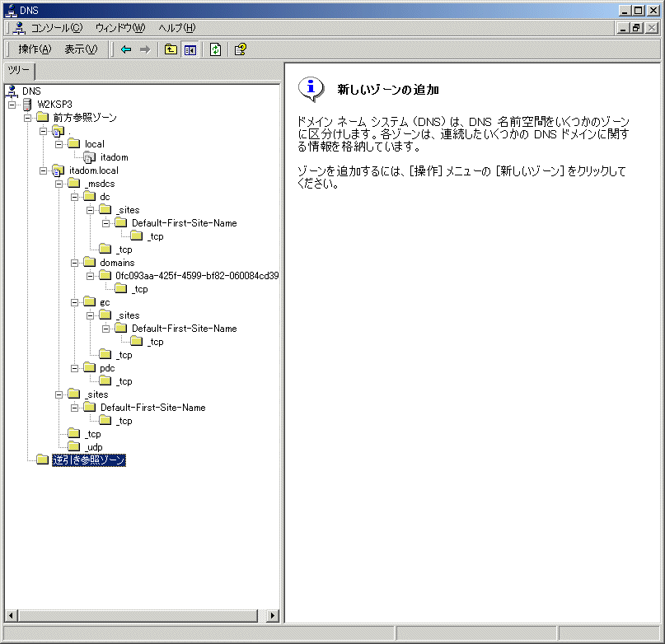Open the 表示(V) menu
Viewport: 665px width, 644px height.
pos(81,49)
